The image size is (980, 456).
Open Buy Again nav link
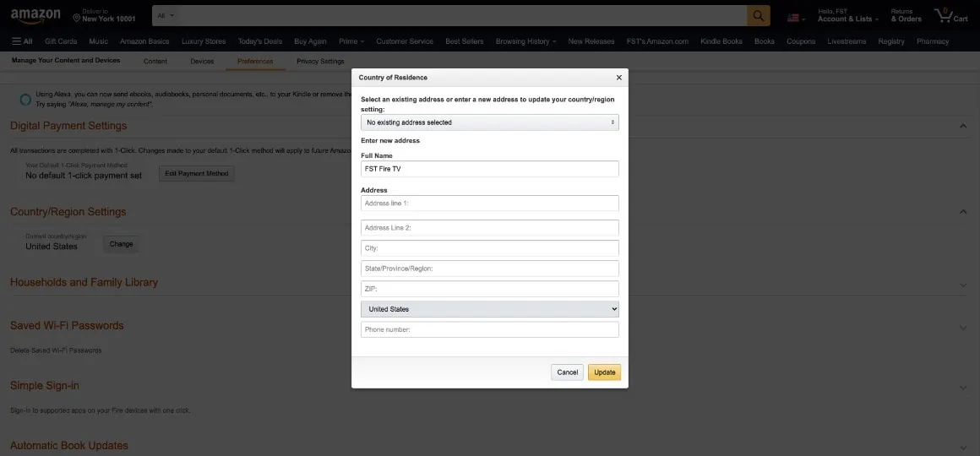pyautogui.click(x=310, y=41)
